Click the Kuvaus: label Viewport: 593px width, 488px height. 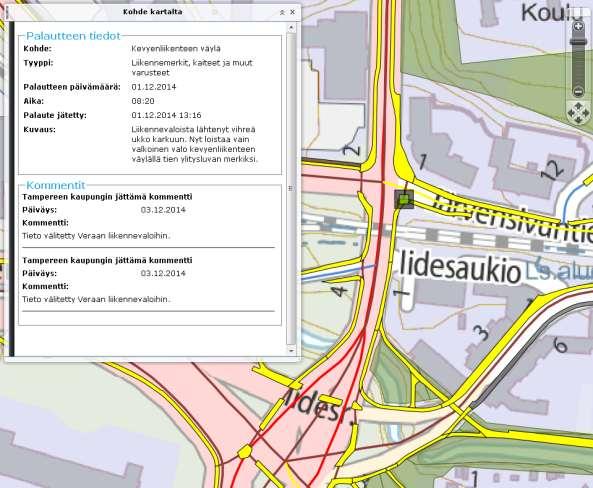point(39,129)
